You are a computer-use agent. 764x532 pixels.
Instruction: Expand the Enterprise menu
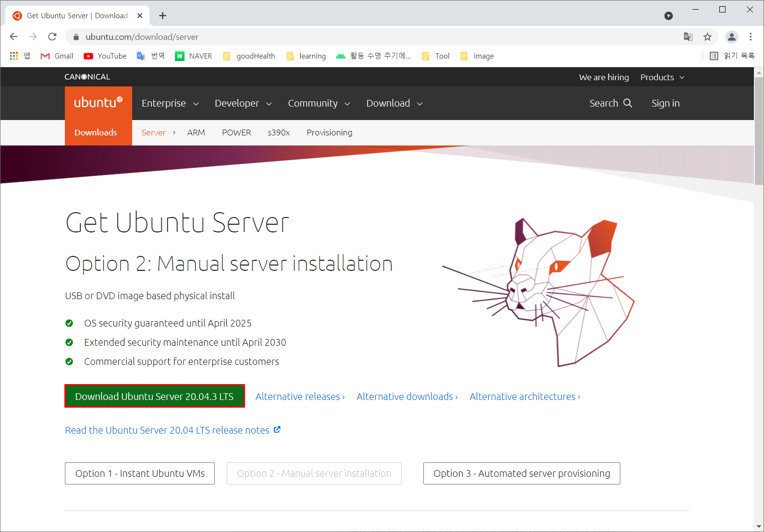170,103
